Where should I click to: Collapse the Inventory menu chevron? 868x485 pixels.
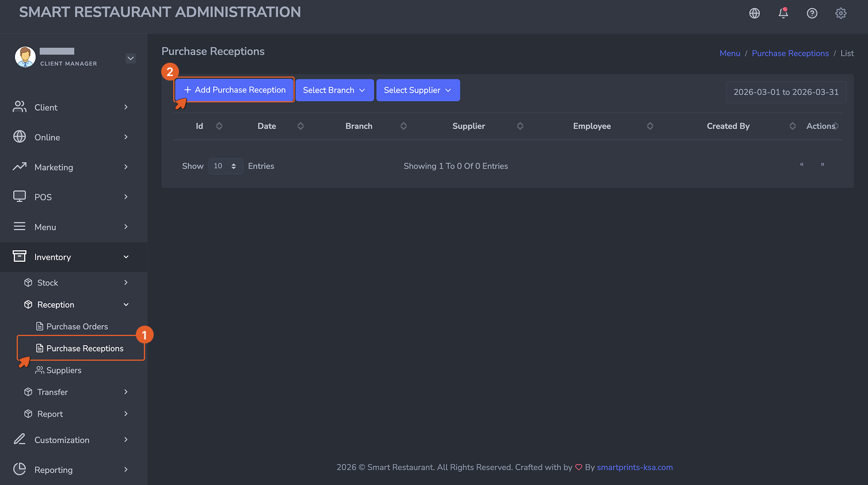(x=126, y=257)
